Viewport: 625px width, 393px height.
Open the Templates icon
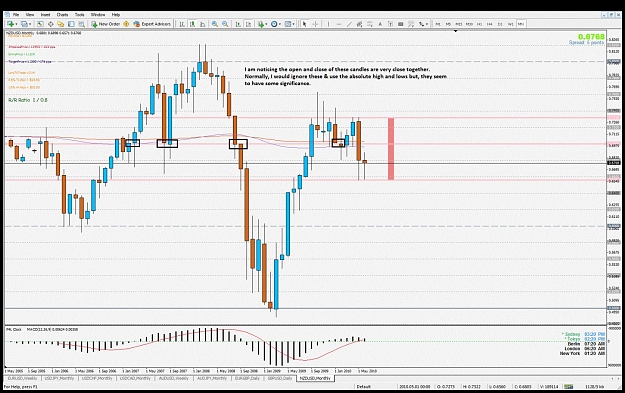click(x=287, y=24)
